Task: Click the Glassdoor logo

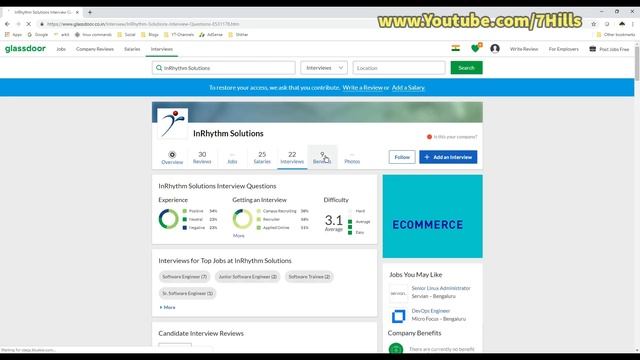Action: coord(25,49)
